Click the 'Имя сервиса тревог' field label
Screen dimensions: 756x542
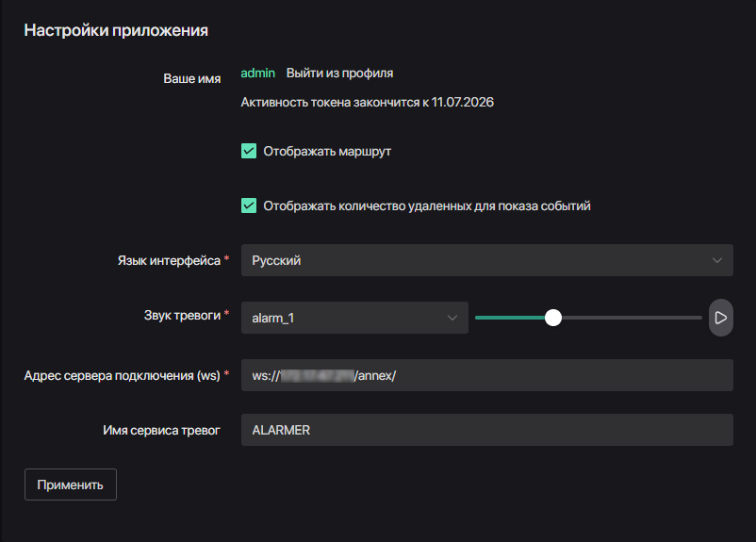click(161, 430)
